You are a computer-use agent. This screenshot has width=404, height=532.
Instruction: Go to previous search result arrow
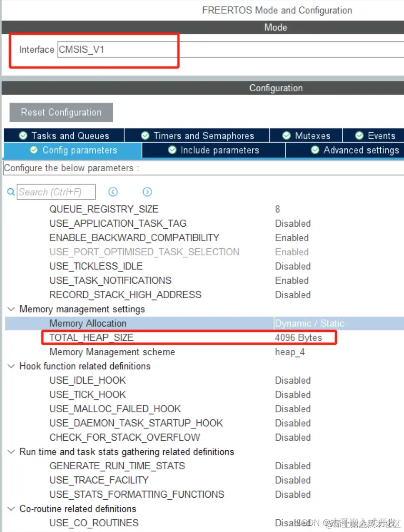113,192
